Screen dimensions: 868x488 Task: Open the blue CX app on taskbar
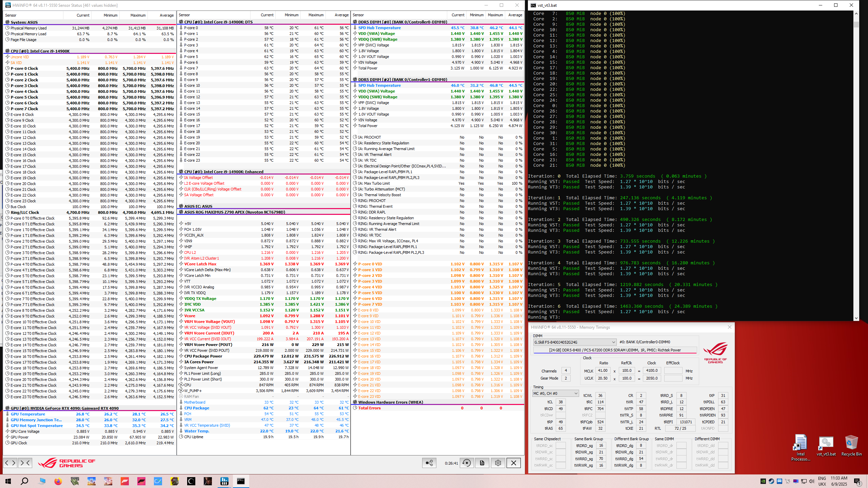pos(158,481)
